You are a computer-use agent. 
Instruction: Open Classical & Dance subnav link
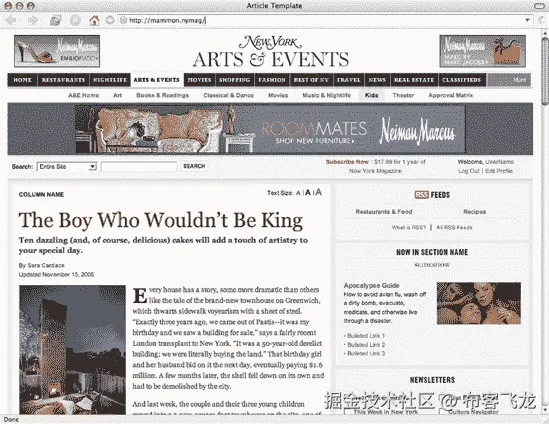point(229,95)
